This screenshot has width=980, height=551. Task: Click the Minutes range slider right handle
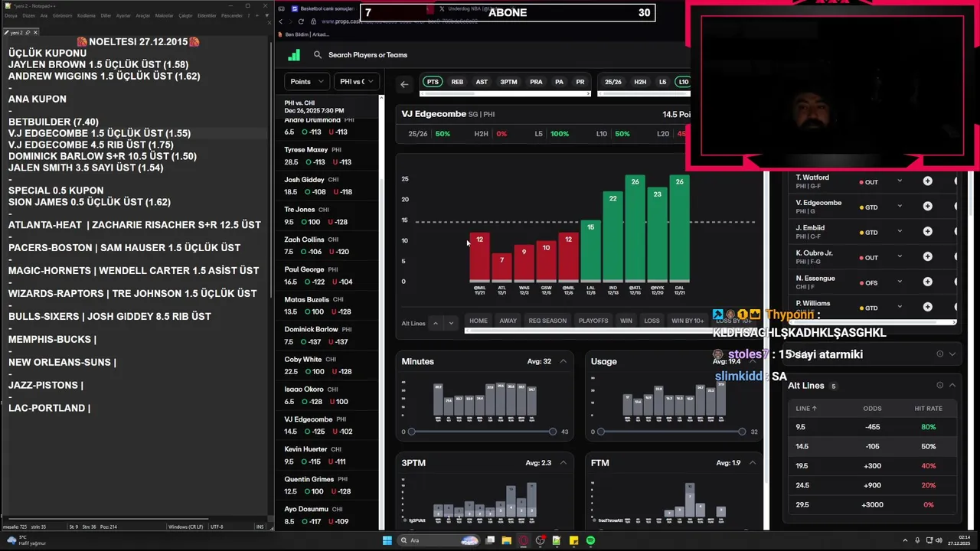pos(553,432)
